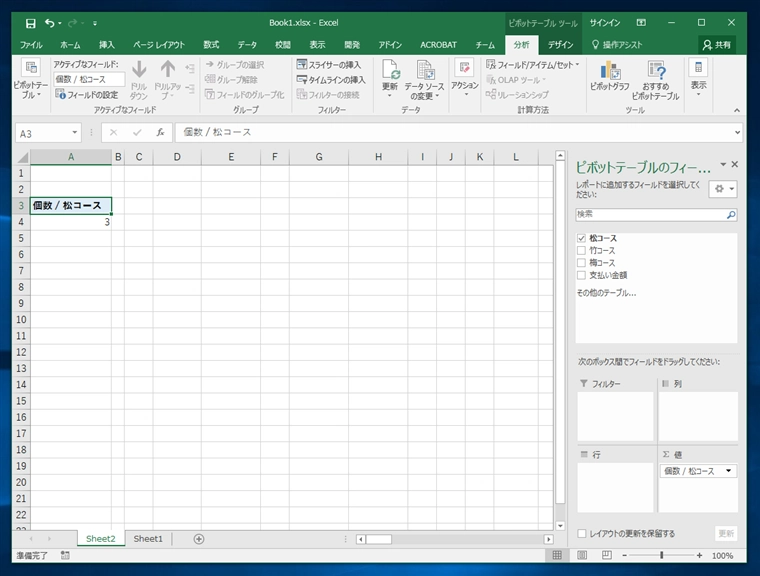Image resolution: width=760 pixels, height=576 pixels.
Task: Open the ACROBAT ribbon tab
Action: [x=438, y=45]
